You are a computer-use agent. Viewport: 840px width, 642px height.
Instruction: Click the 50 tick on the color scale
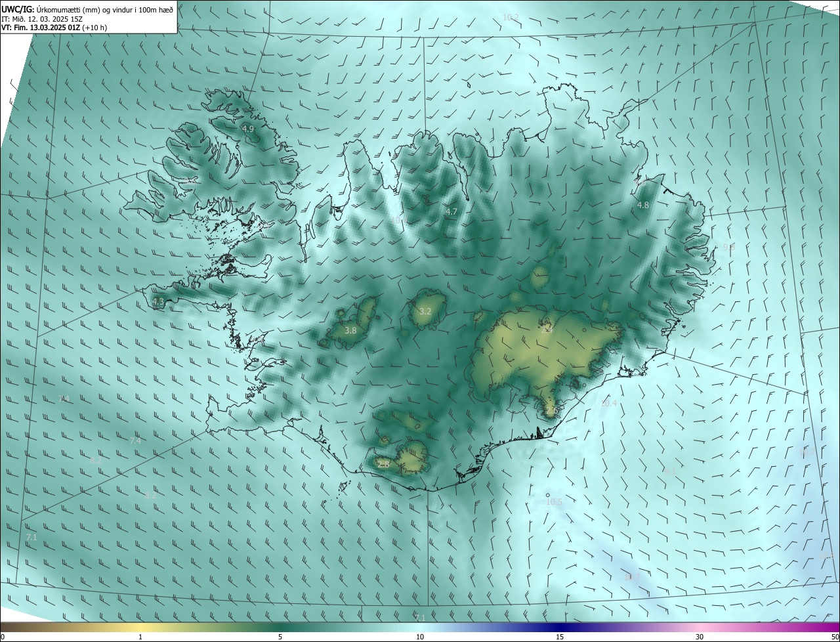[835, 637]
